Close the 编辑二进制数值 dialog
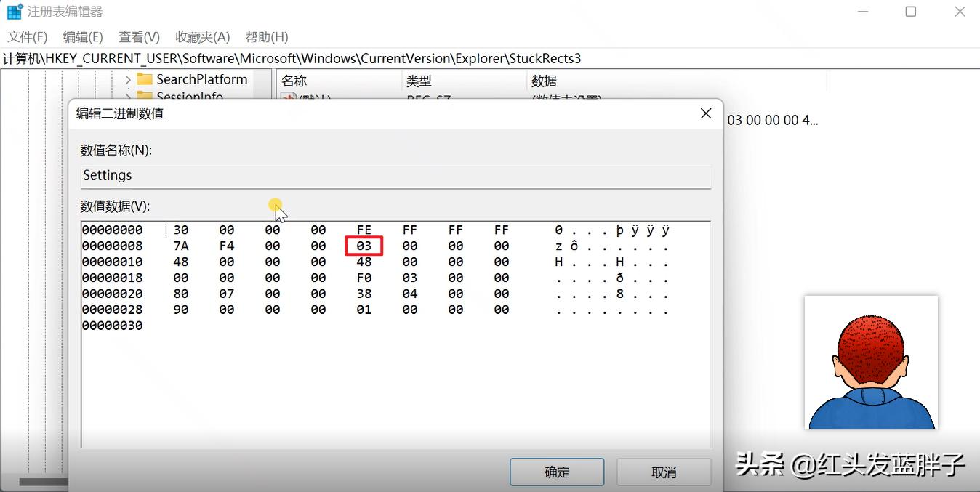This screenshot has height=492, width=980. pos(705,113)
